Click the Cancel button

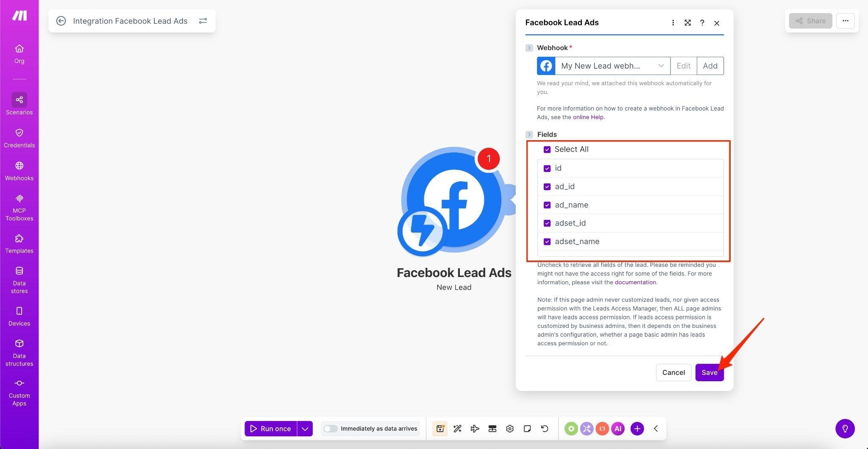point(673,373)
